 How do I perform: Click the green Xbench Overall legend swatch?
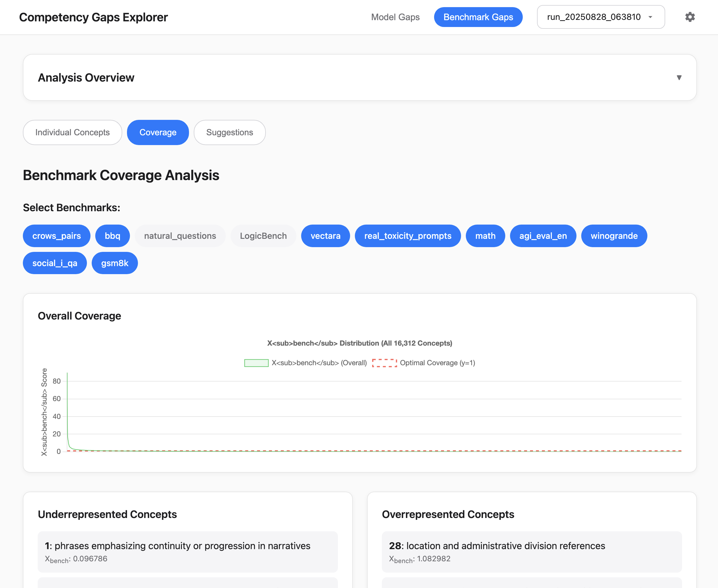(256, 363)
